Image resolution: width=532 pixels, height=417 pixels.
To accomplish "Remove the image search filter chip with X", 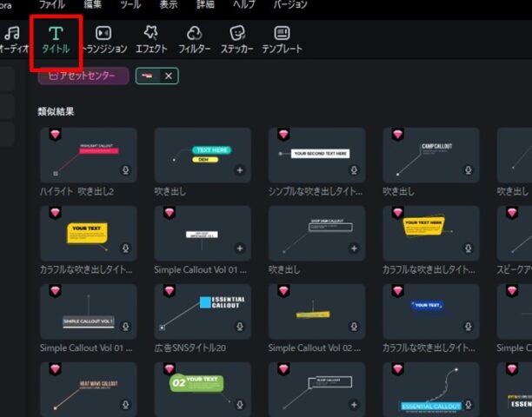I will [169, 76].
